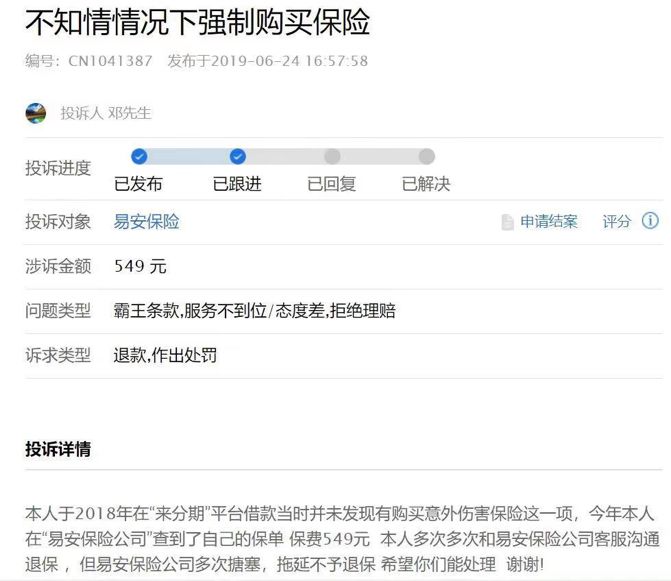Click the complaint detail paragraph text

340,539
